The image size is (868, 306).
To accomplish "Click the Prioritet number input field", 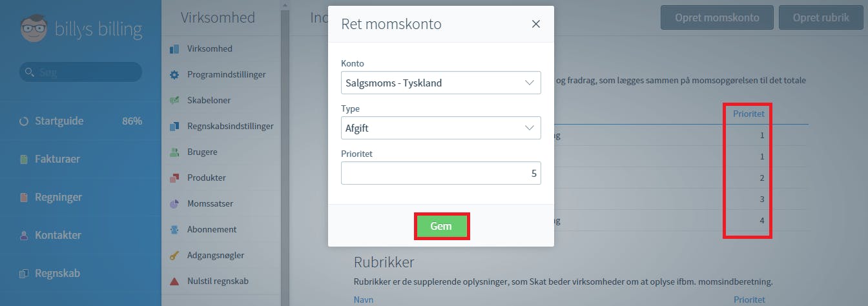I will tap(441, 173).
